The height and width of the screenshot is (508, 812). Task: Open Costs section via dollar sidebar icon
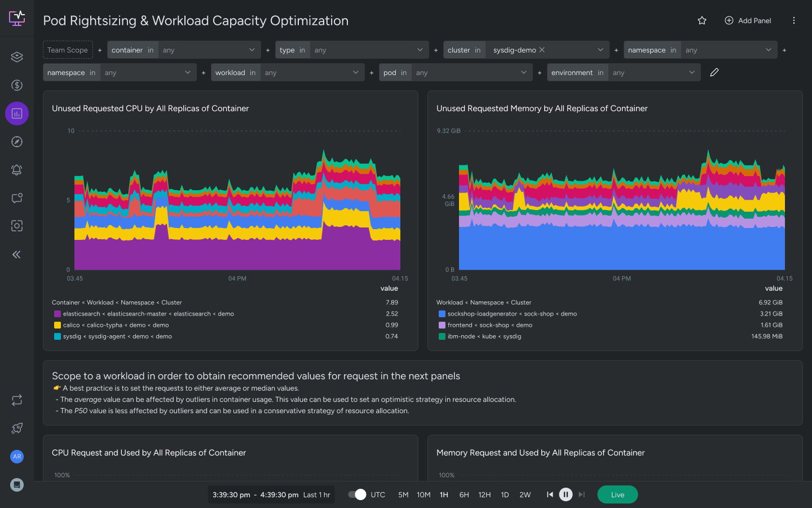click(17, 85)
